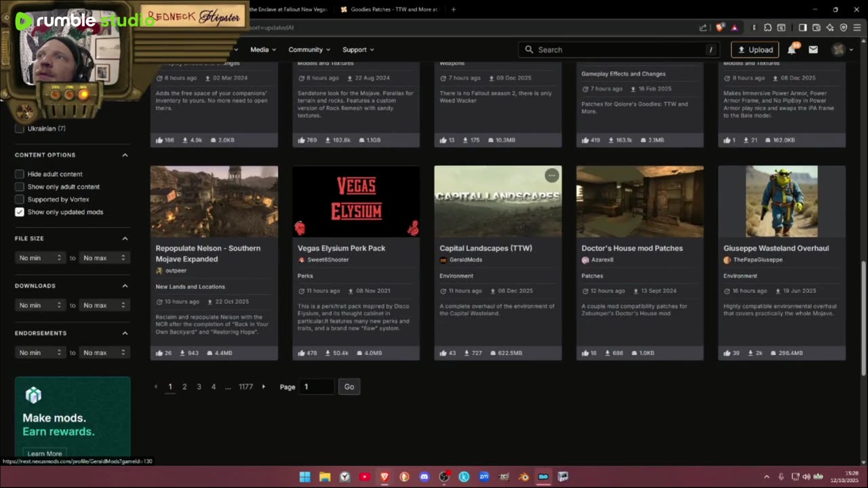Screen dimensions: 868x488
Task: Open File Size 'No min' dropdown
Action: click(x=40, y=258)
